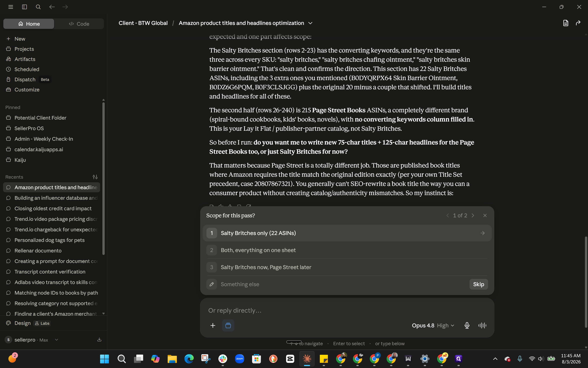
Task: Open the document panel icon at top right
Action: (x=566, y=23)
